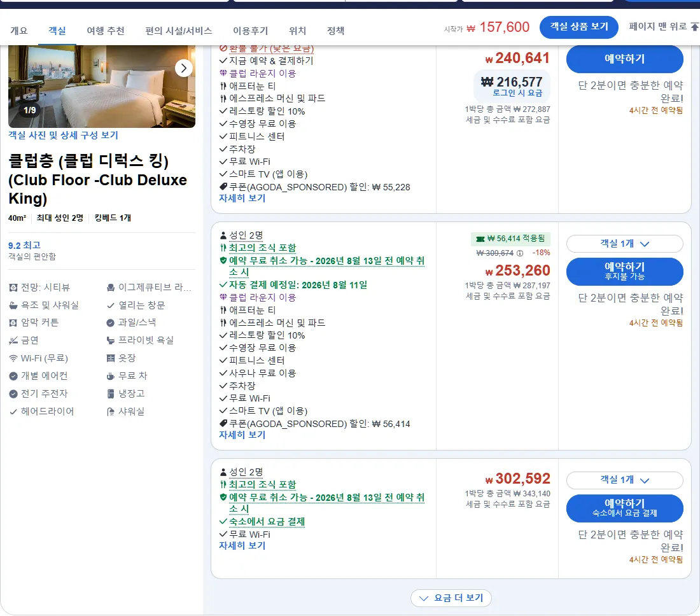Image resolution: width=700 pixels, height=616 pixels.
Task: Click the 과일/스낵 amenity icon
Action: pos(111,323)
